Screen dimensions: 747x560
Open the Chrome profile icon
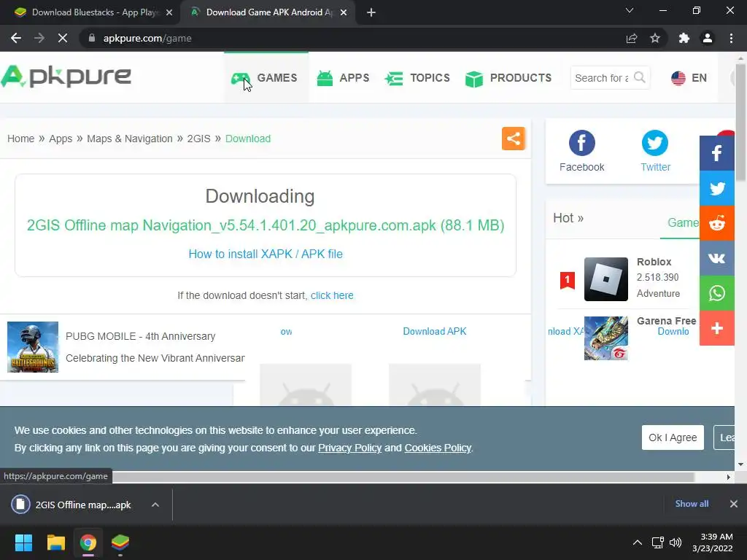(708, 38)
